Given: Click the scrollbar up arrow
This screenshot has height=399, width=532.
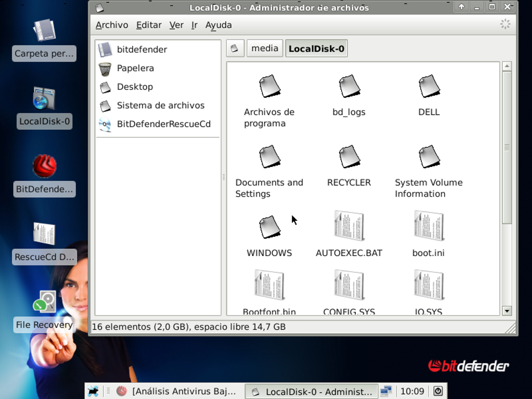Looking at the screenshot, I should 507,66.
